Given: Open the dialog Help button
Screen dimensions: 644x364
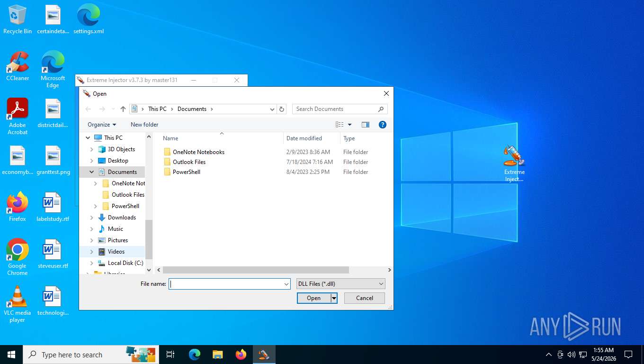Looking at the screenshot, I should click(383, 125).
